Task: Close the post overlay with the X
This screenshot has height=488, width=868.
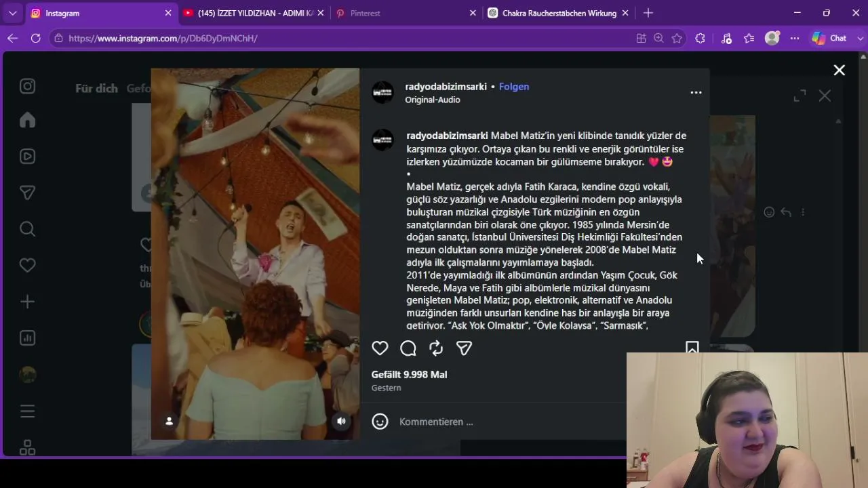Action: (x=839, y=70)
